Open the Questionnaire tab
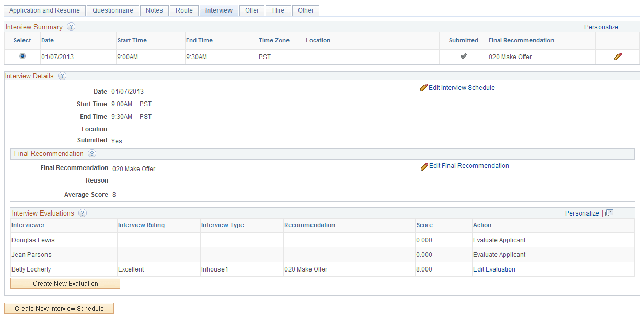 [112, 10]
